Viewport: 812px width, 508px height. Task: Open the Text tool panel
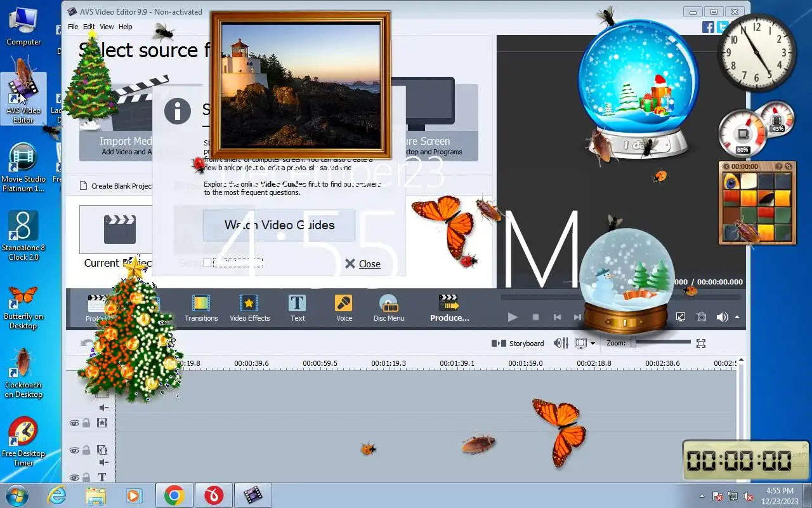(298, 308)
